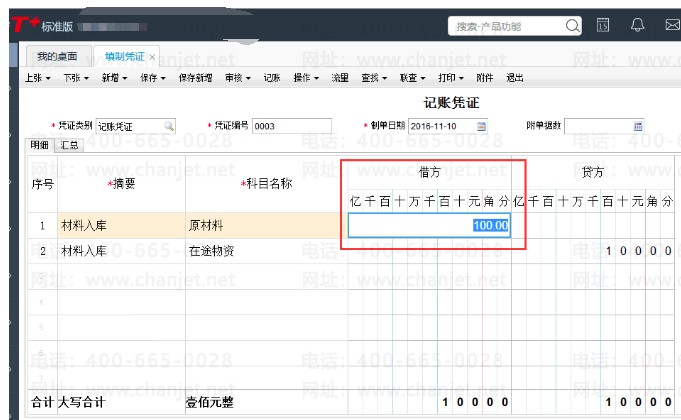This screenshot has width=681, height=420.
Task: Click sequence number 2 cell
Action: pyautogui.click(x=43, y=251)
